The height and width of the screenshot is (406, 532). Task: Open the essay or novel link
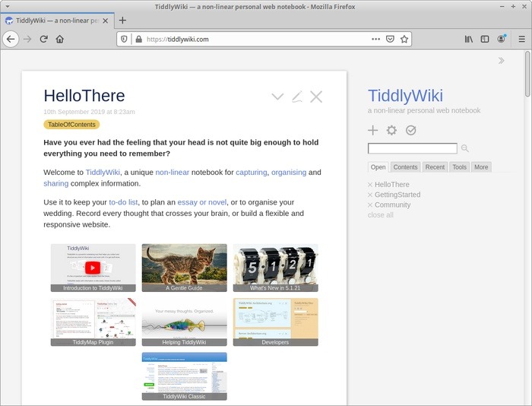pyautogui.click(x=202, y=202)
